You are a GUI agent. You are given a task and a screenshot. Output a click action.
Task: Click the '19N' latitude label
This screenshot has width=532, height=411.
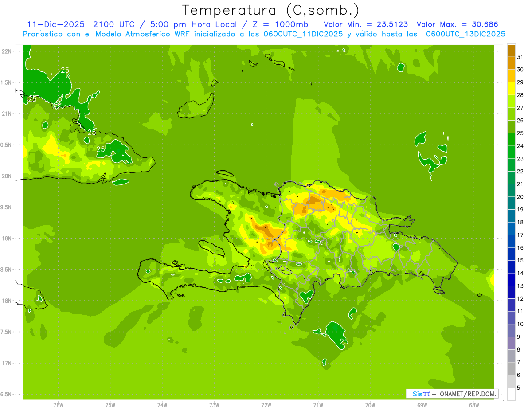pos(7,239)
